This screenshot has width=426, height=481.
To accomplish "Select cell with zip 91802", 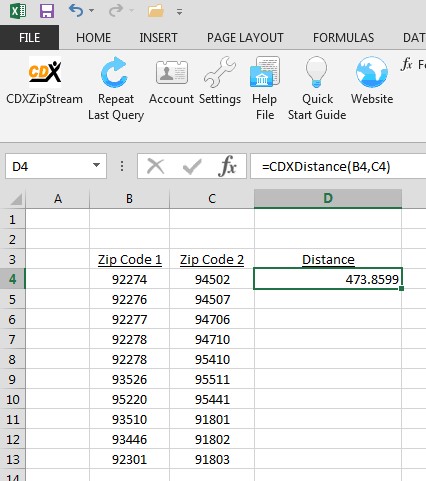I will point(212,439).
